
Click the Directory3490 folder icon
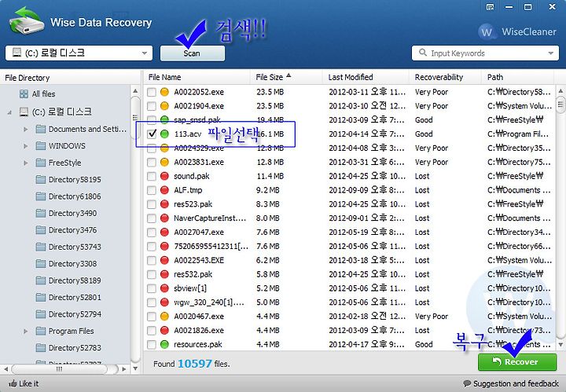click(x=41, y=213)
